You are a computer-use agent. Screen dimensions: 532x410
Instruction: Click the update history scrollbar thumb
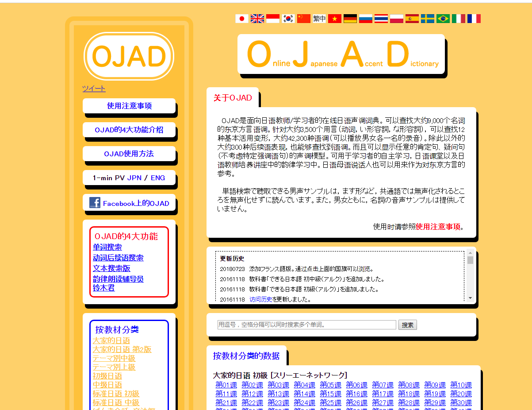click(x=470, y=260)
